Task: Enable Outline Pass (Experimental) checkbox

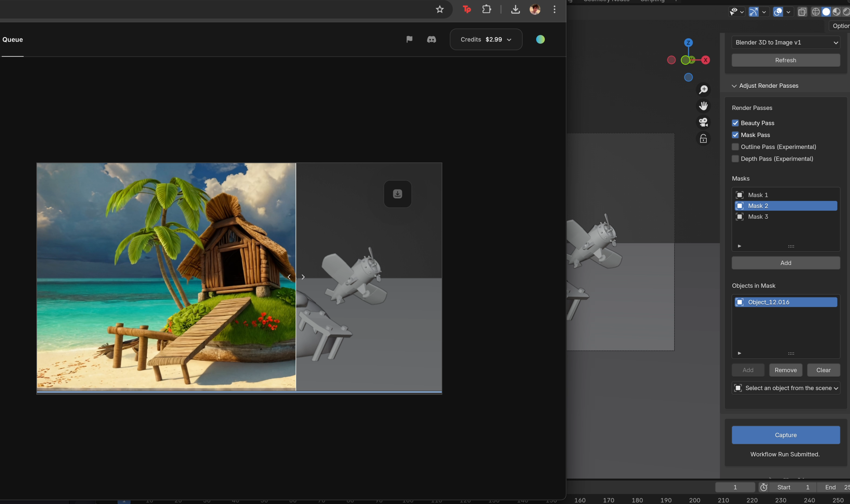Action: 735,147
